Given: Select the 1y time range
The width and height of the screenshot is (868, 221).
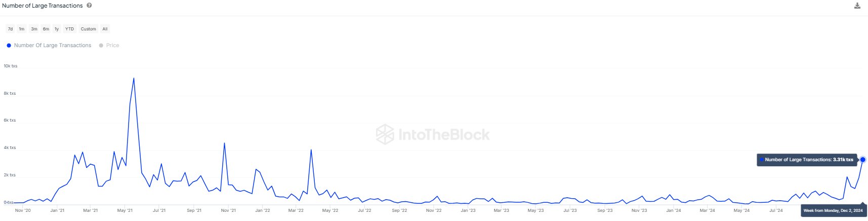Looking at the screenshot, I should (x=57, y=29).
